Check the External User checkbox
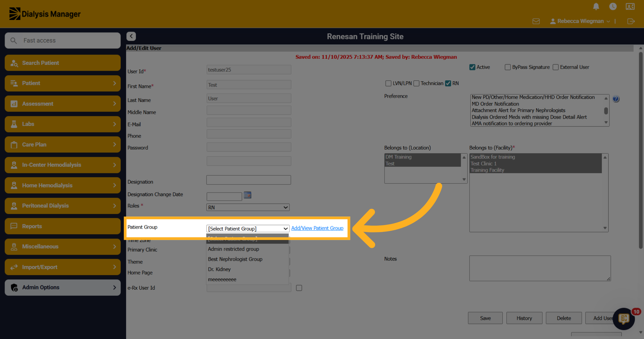Viewport: 644px width, 339px height. click(555, 67)
